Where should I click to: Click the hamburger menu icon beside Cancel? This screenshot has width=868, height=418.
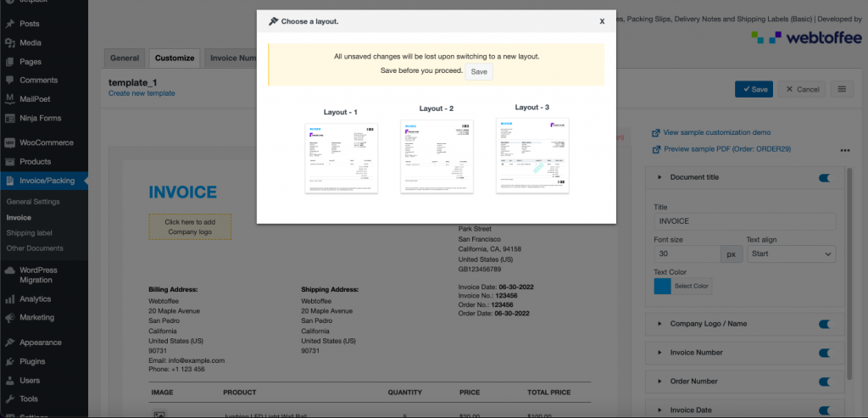[x=842, y=89]
